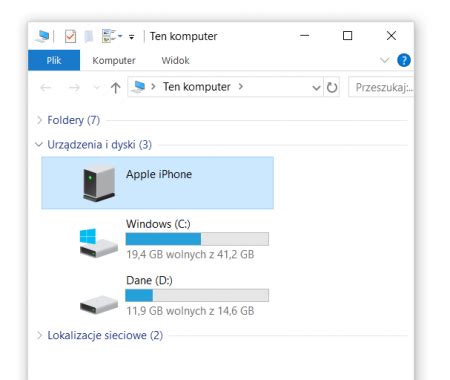Open recent locations dropdown arrow

click(97, 88)
